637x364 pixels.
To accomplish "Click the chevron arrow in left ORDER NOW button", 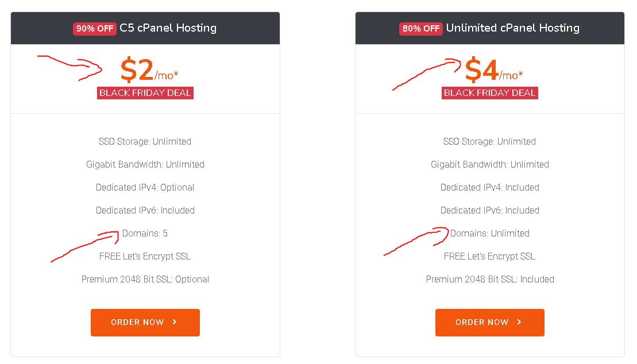I will point(174,322).
